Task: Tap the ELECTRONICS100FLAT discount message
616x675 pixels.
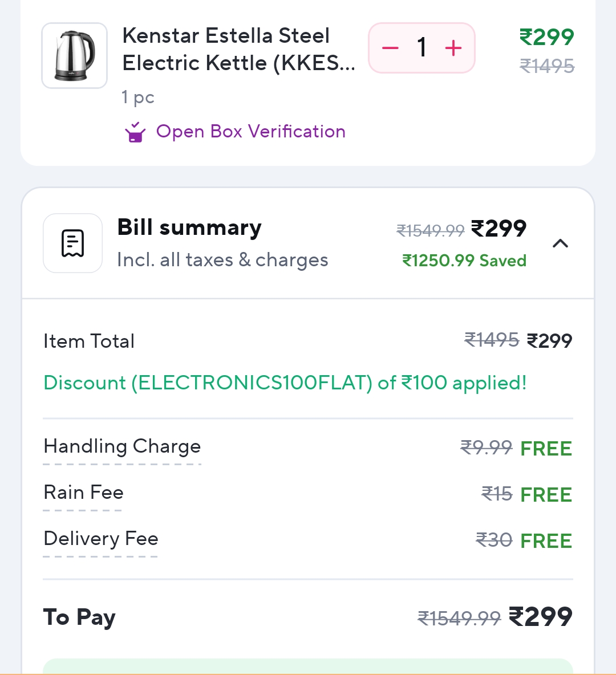Action: 285,383
